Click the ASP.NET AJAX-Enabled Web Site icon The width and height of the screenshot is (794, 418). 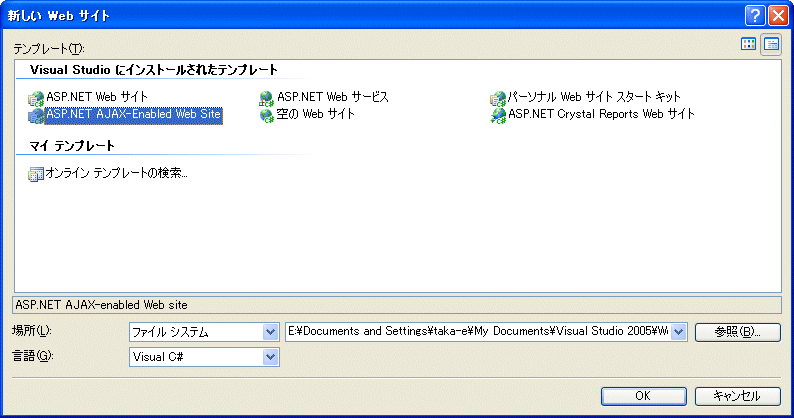[36, 116]
